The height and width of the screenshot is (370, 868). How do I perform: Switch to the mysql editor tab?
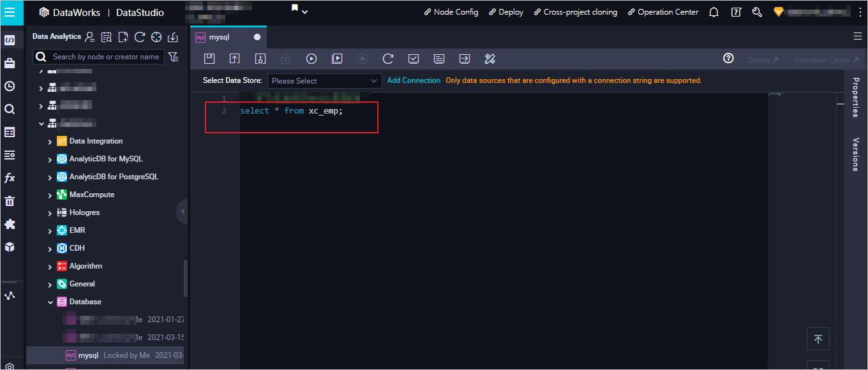tap(228, 37)
